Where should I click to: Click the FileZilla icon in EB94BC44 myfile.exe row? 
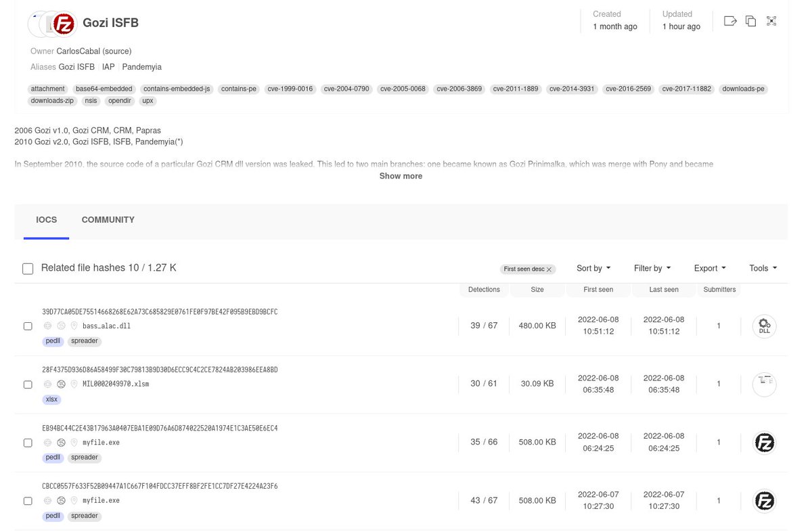[765, 443]
